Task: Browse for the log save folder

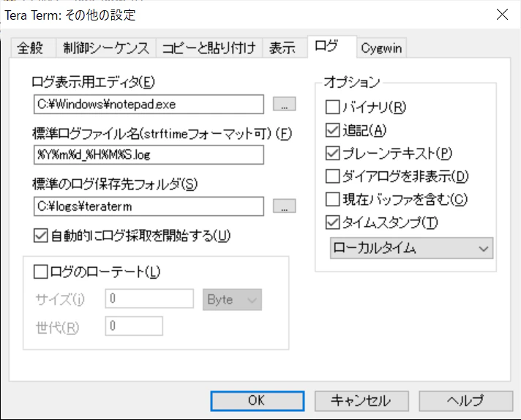Action: (284, 206)
